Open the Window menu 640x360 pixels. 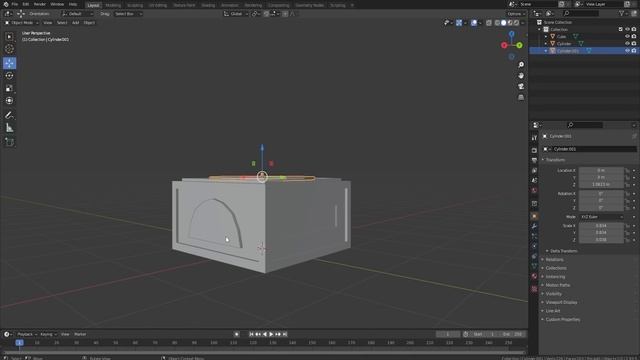click(x=57, y=4)
